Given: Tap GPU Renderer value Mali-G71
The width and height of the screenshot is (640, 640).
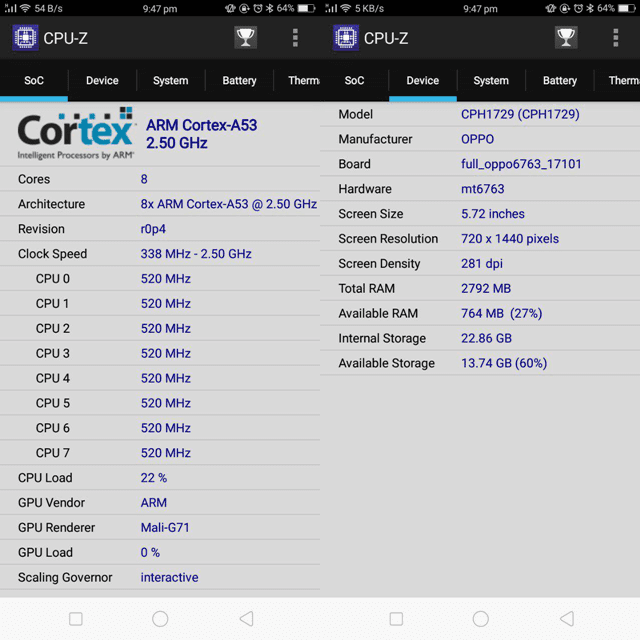Looking at the screenshot, I should 165,527.
